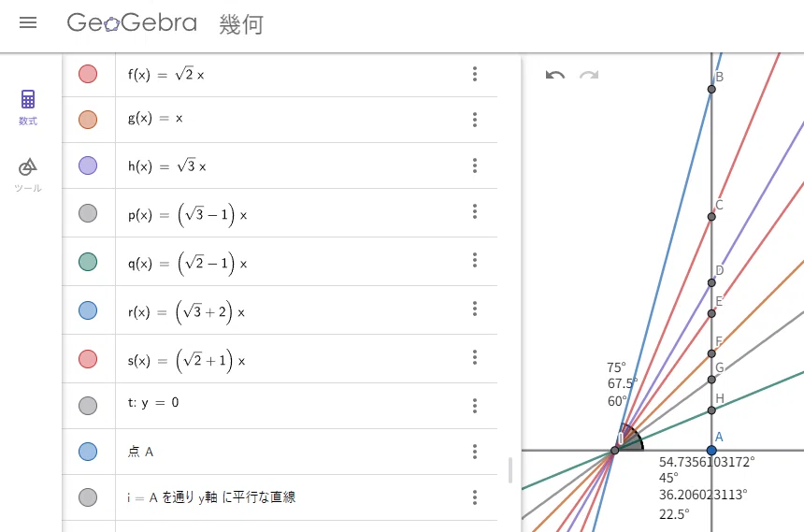Viewport: 804px width, 532px height.
Task: Open more options for 点 A row
Action: (x=475, y=452)
